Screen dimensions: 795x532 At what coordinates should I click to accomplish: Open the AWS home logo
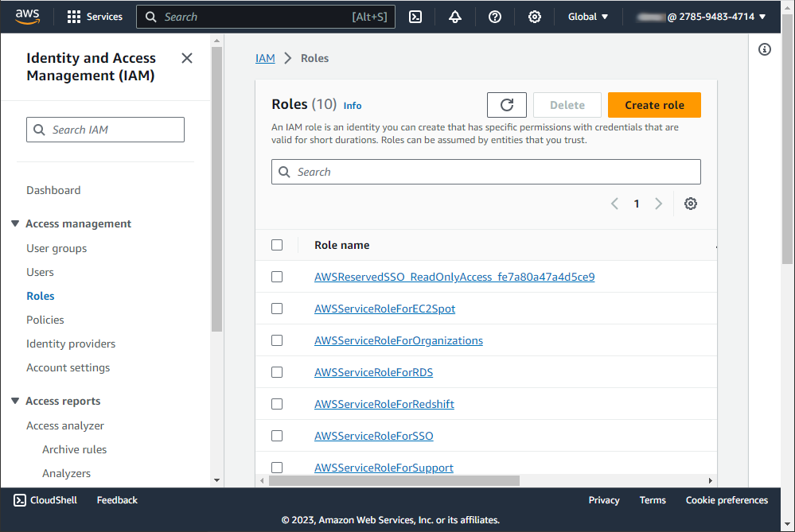pyautogui.click(x=27, y=17)
